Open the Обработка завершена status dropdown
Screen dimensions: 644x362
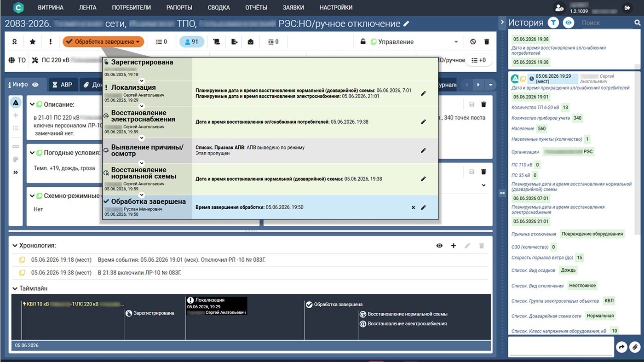tap(103, 42)
